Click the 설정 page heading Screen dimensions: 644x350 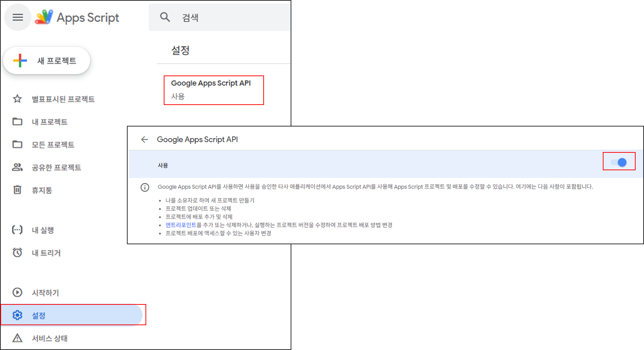181,50
